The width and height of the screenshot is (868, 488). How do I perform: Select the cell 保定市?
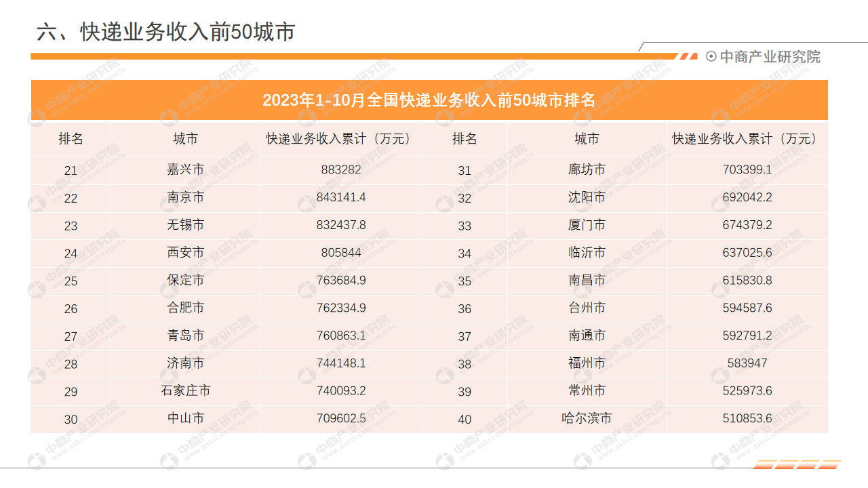pos(186,280)
